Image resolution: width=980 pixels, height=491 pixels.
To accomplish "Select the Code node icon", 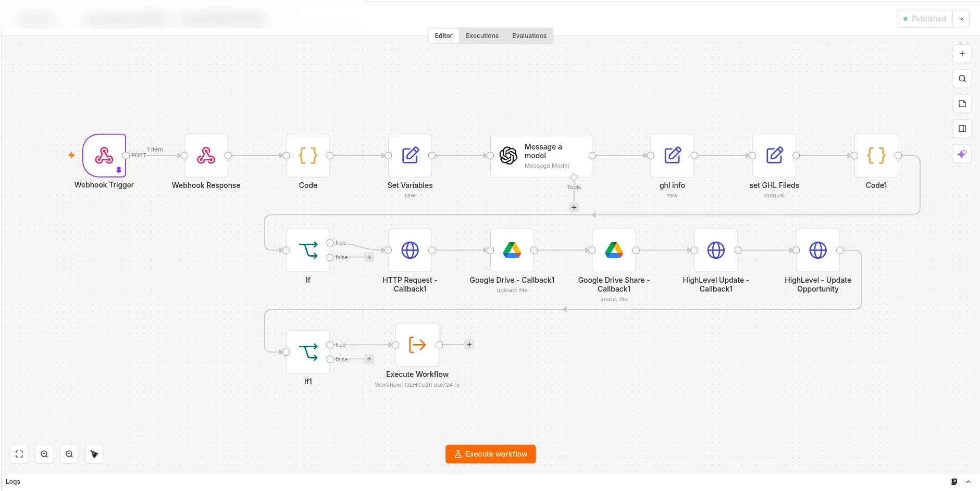I will point(308,156).
